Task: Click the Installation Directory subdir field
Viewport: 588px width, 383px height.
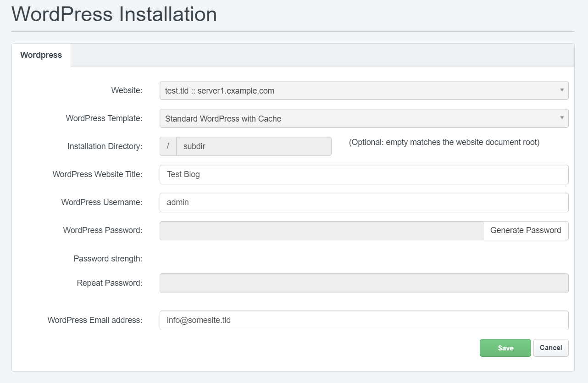Action: click(254, 146)
